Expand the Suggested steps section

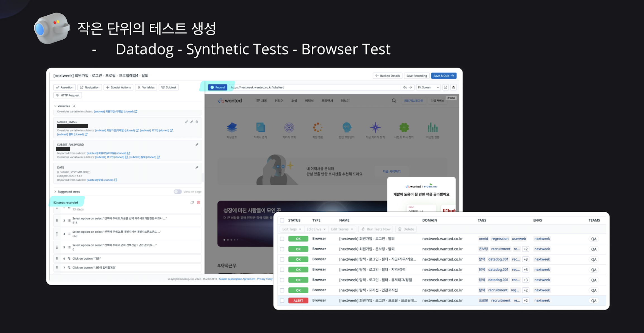(x=67, y=192)
